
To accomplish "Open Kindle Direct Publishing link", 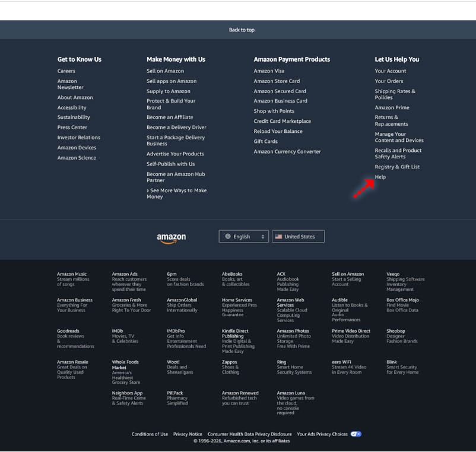I will [238, 341].
